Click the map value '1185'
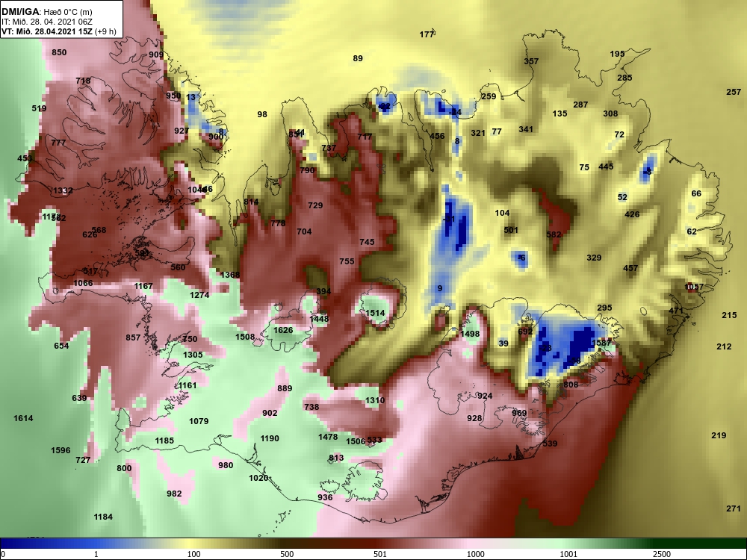The height and width of the screenshot is (560, 747). (x=164, y=441)
